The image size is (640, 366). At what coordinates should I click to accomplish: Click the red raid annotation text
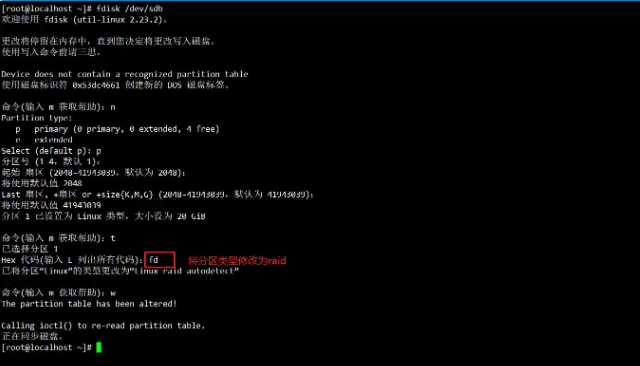(x=237, y=260)
